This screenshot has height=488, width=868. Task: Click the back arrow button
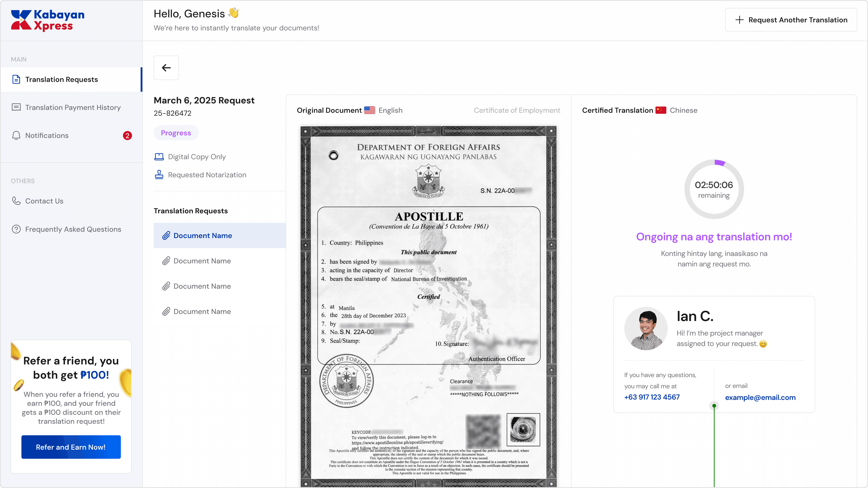click(166, 68)
